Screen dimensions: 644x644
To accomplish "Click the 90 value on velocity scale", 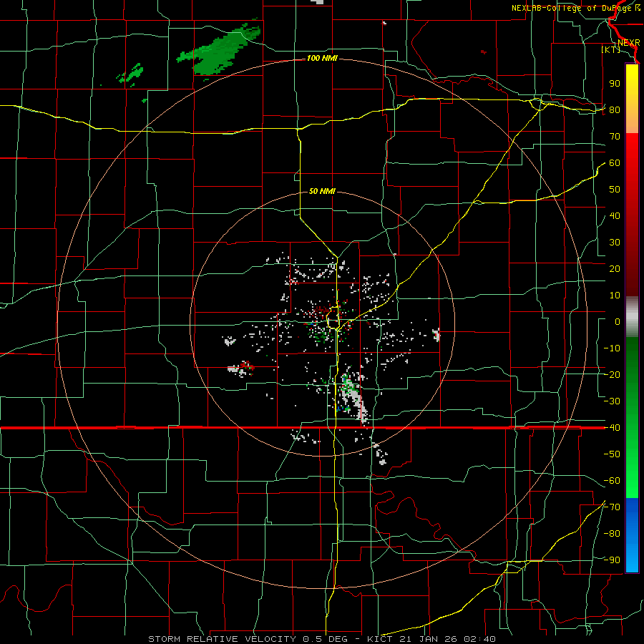I will (615, 84).
